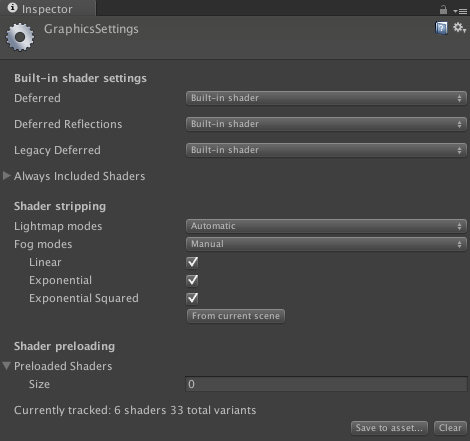This screenshot has width=470, height=441.
Task: Open the Legacy Deferred shader dropdown
Action: pos(326,150)
